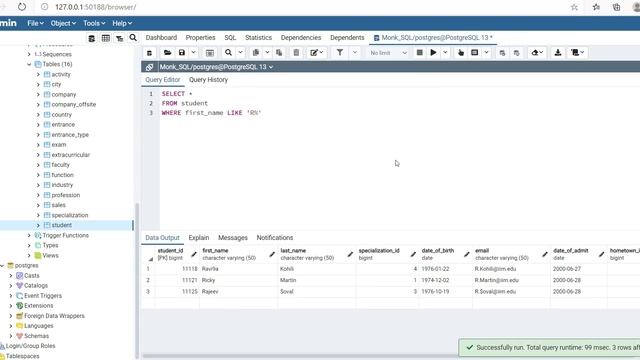Select the specialization table in tree
The image size is (640, 360).
[x=69, y=215]
